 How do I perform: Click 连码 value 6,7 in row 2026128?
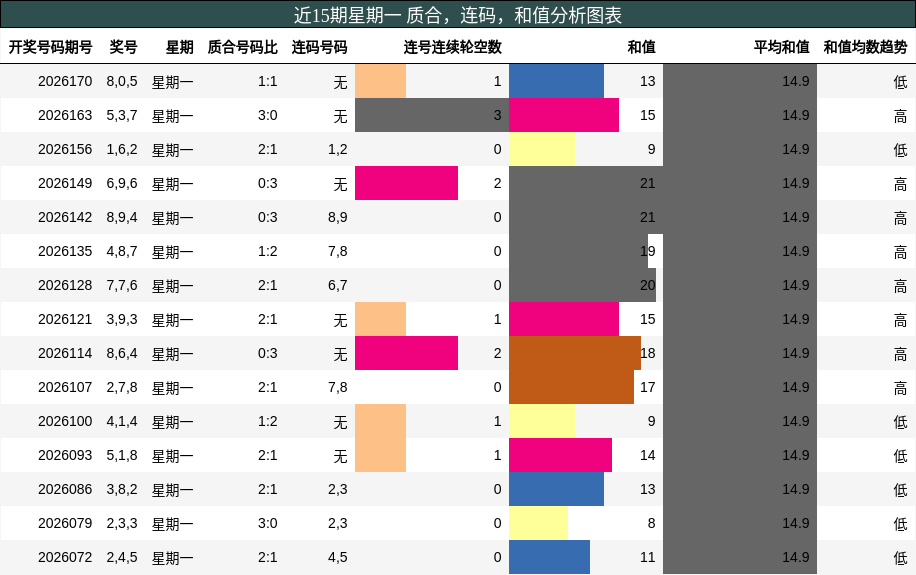338,285
